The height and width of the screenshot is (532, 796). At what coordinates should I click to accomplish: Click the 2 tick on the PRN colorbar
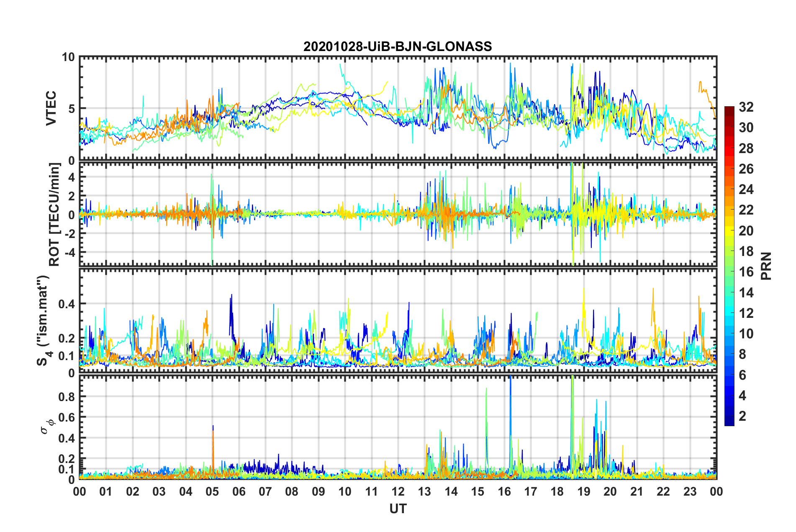pyautogui.click(x=742, y=416)
